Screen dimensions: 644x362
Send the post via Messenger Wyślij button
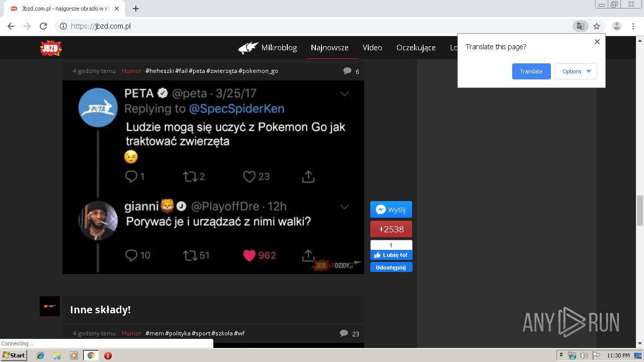coord(391,210)
